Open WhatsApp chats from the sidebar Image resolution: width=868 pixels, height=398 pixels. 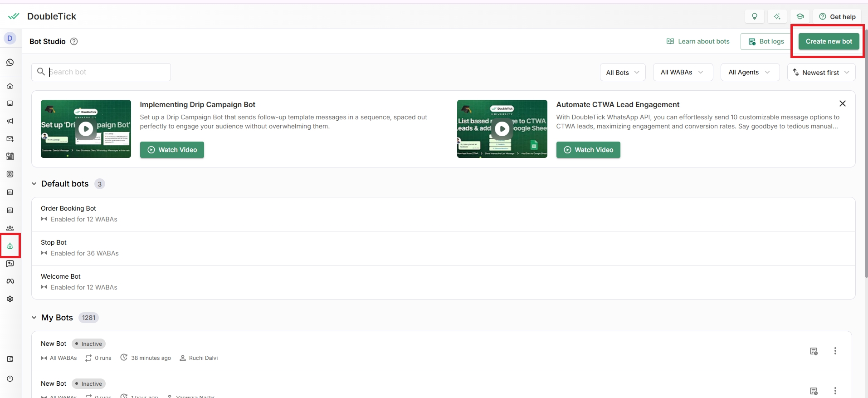coord(10,63)
